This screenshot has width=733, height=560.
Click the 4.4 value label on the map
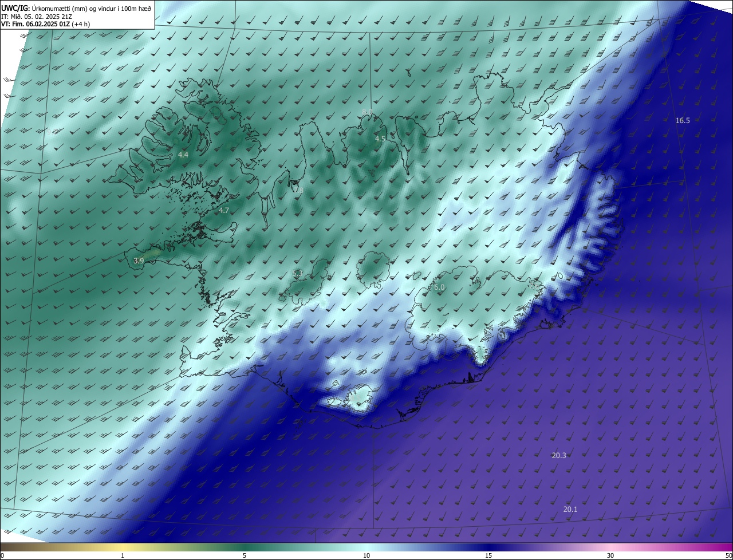point(183,155)
